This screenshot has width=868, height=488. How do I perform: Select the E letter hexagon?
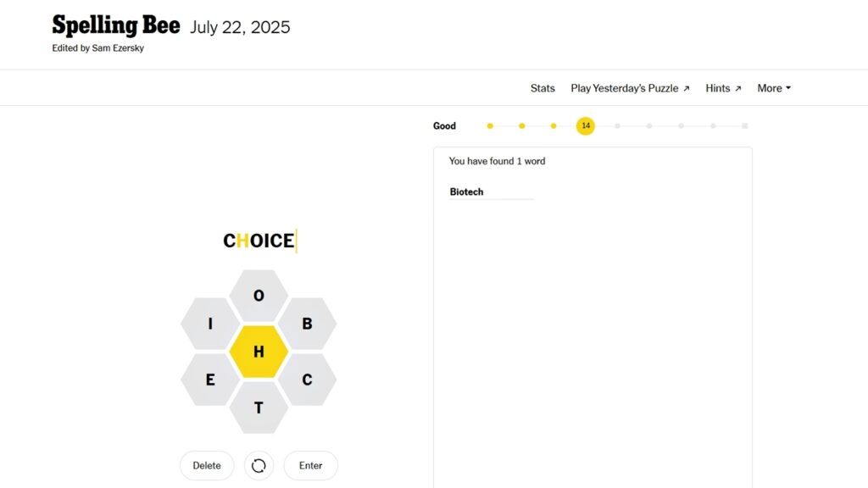coord(209,380)
